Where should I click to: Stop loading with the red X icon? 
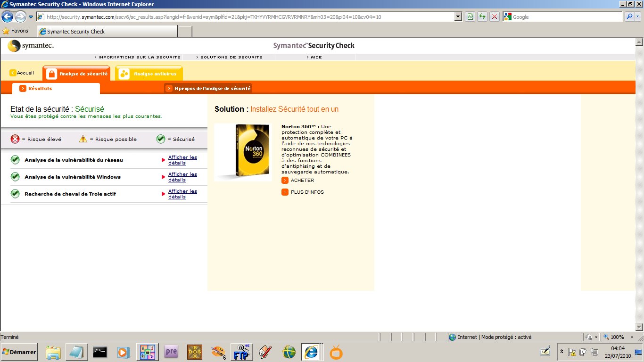point(495,16)
